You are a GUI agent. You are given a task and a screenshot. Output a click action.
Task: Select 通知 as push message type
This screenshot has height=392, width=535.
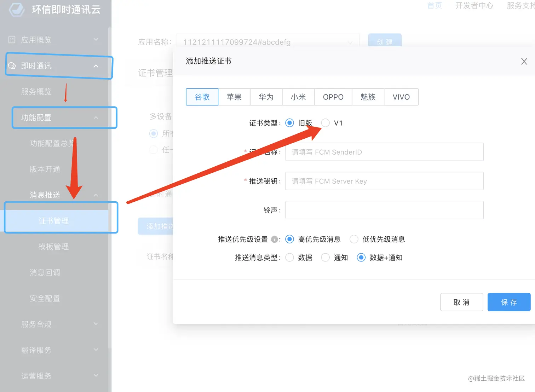[325, 258]
